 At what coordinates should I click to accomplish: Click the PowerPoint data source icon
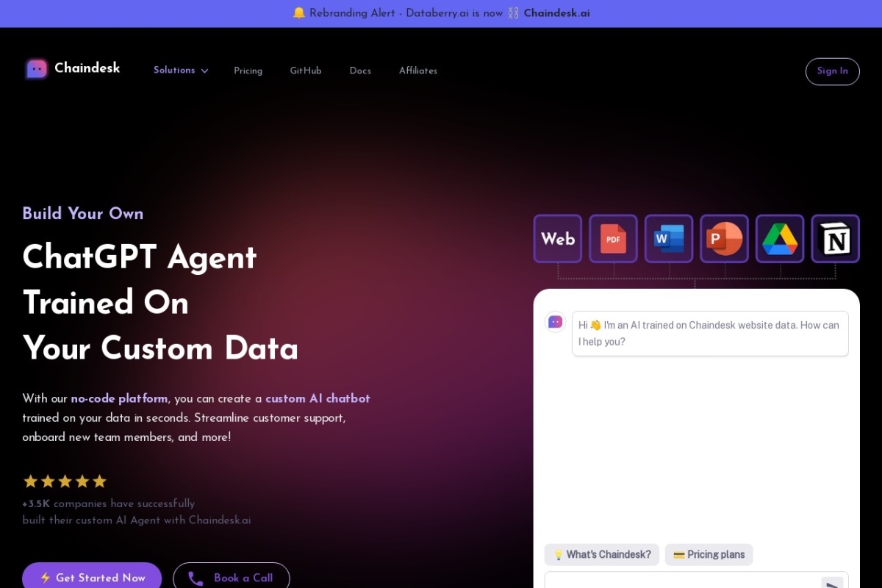(724, 239)
